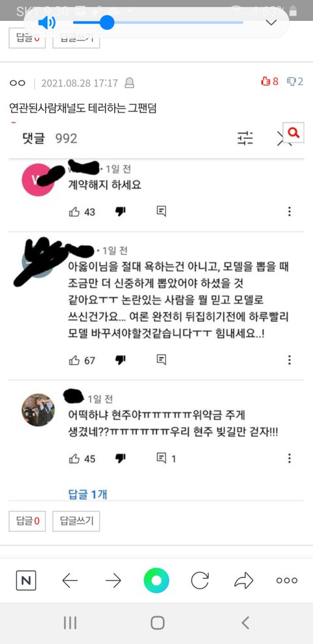Open more options for '계약해지 하세요' comment
This screenshot has width=313, height=644.
point(290,211)
